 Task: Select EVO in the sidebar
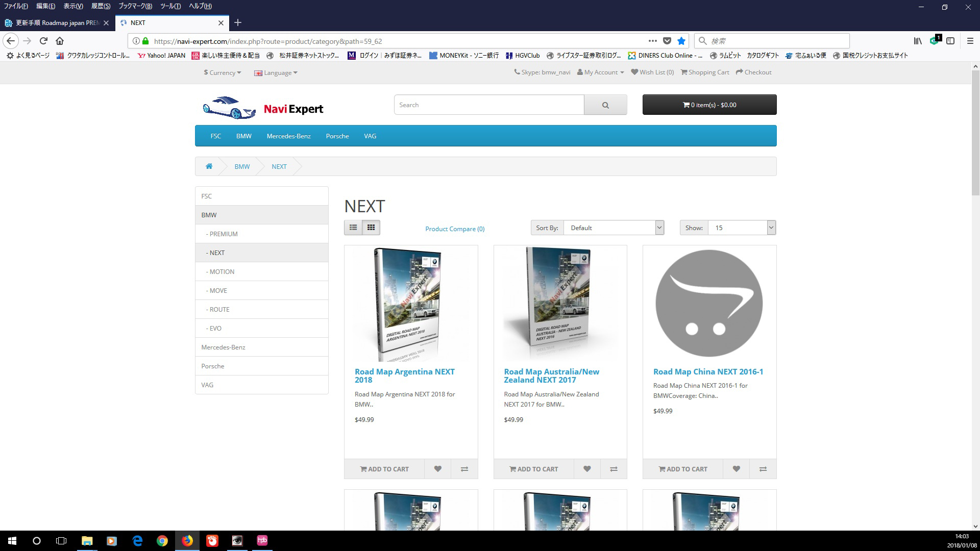point(262,328)
